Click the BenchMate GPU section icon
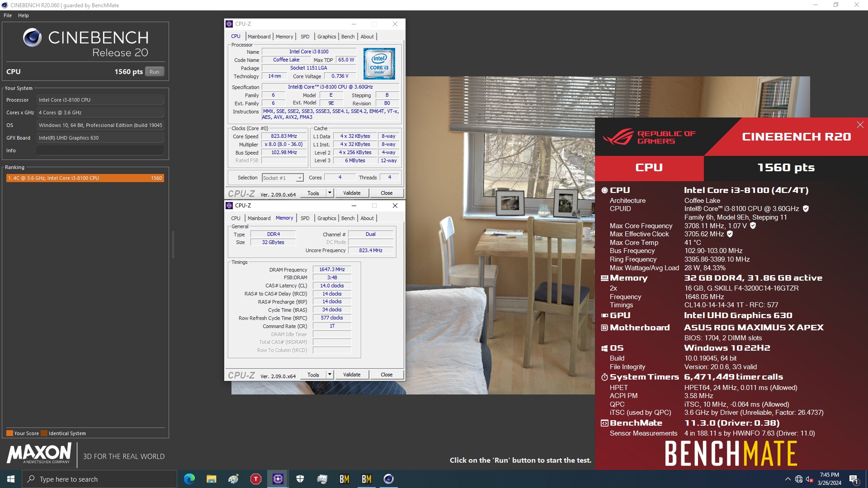868x488 pixels. pyautogui.click(x=604, y=316)
